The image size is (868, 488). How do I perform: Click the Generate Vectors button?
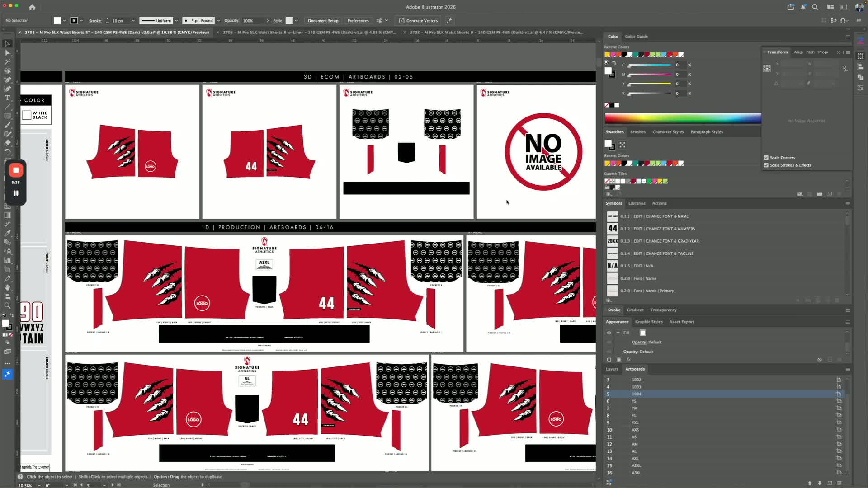tap(418, 21)
